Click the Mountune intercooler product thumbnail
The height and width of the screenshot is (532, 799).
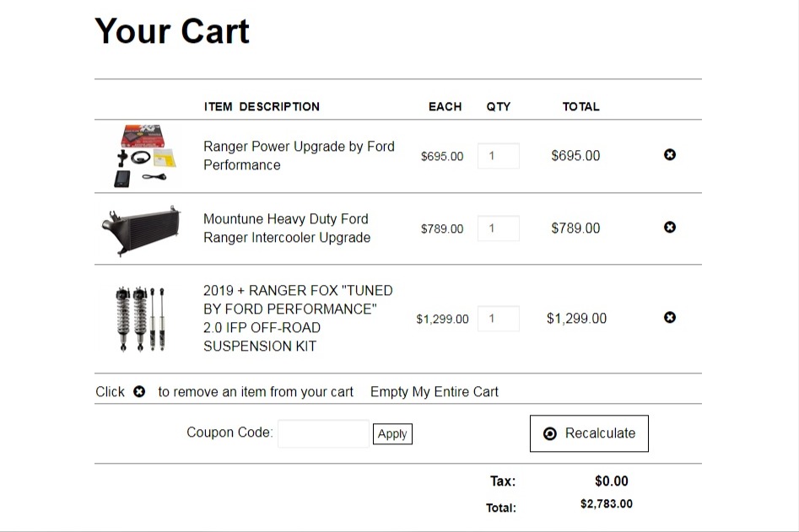click(x=141, y=229)
